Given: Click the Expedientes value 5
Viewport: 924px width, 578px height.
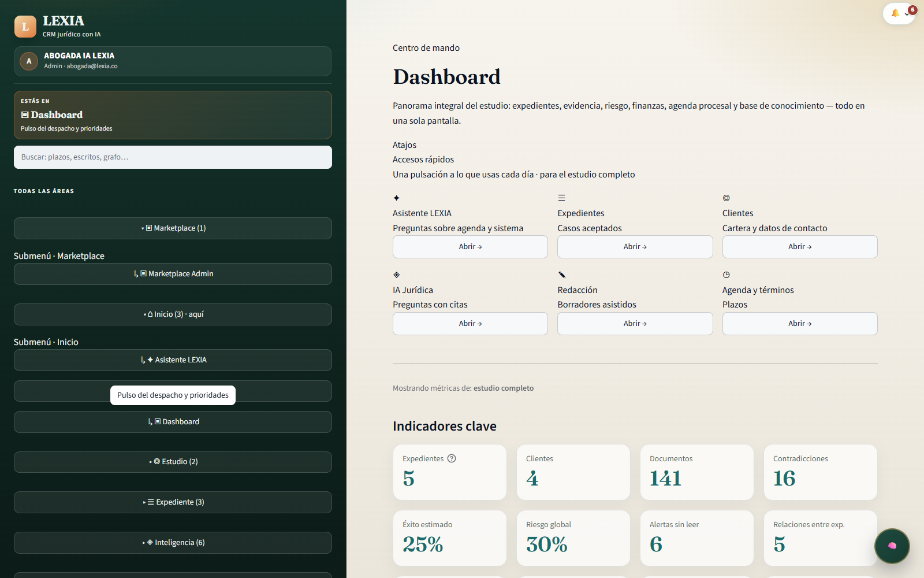Looking at the screenshot, I should click(408, 479).
